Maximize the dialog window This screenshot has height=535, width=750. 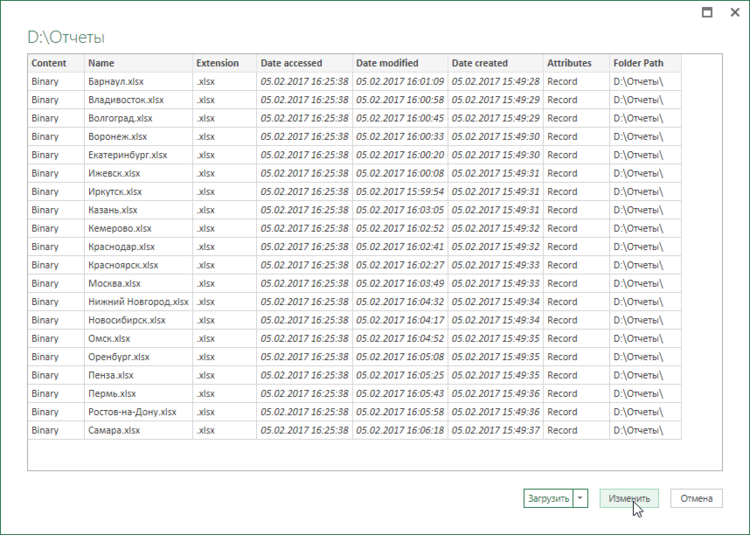click(707, 12)
